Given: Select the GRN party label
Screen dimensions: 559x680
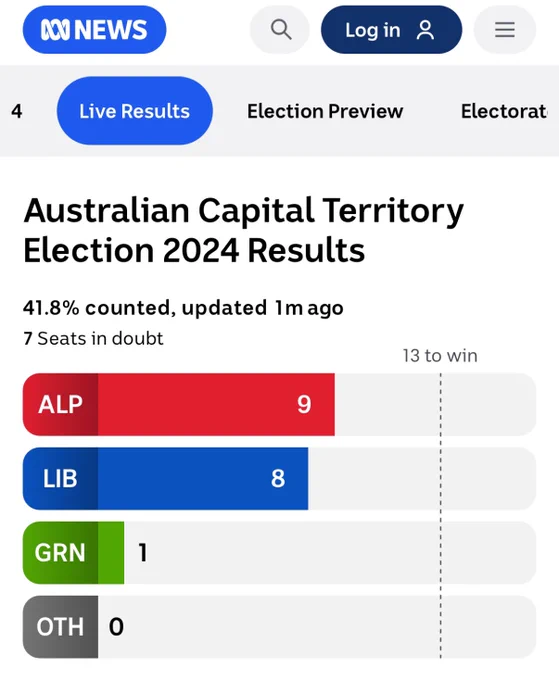Looking at the screenshot, I should [x=60, y=552].
